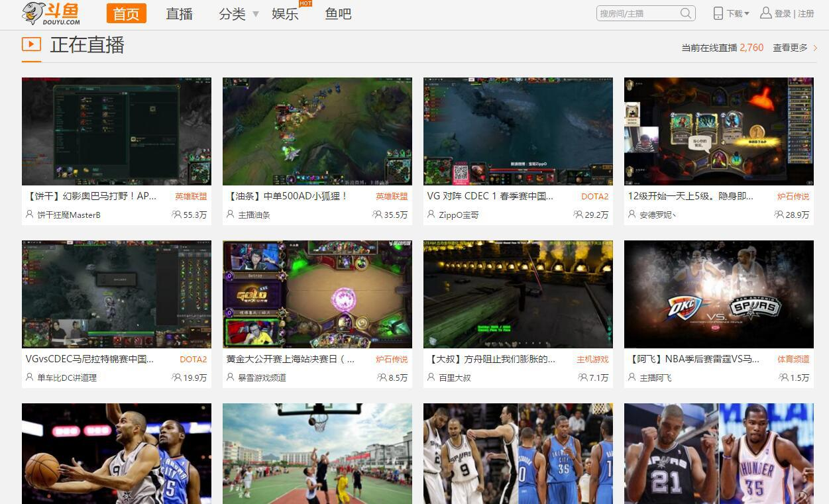The height and width of the screenshot is (504, 829).
Task: Click the mobile phone download icon
Action: (718, 13)
